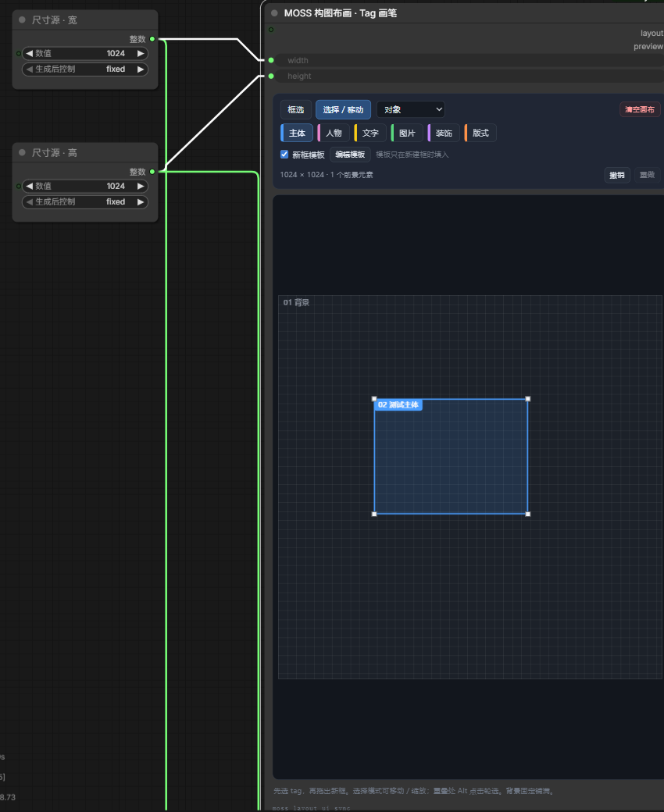Click the 清空画布 button
This screenshot has width=664, height=812.
click(x=640, y=109)
